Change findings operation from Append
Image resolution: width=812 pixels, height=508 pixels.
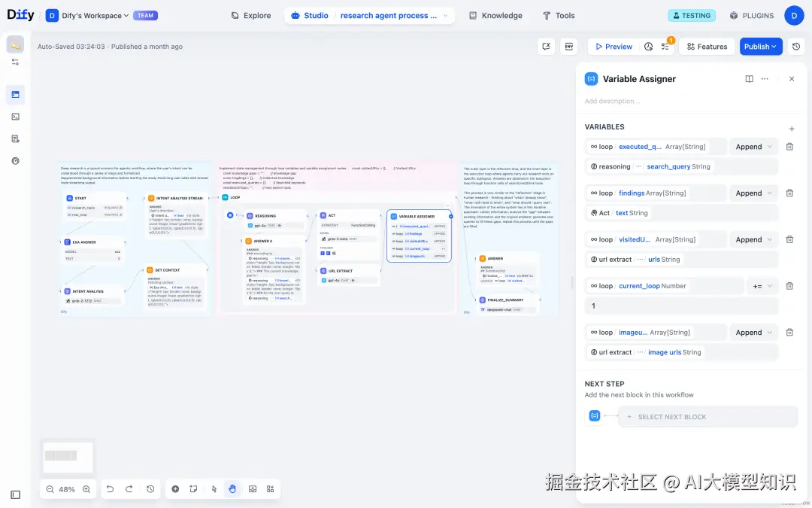tap(753, 193)
